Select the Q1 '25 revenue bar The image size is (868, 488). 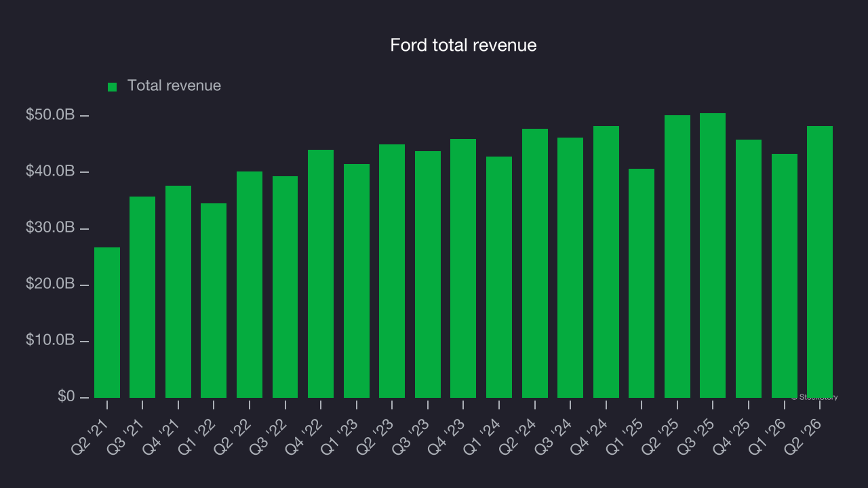click(x=642, y=283)
